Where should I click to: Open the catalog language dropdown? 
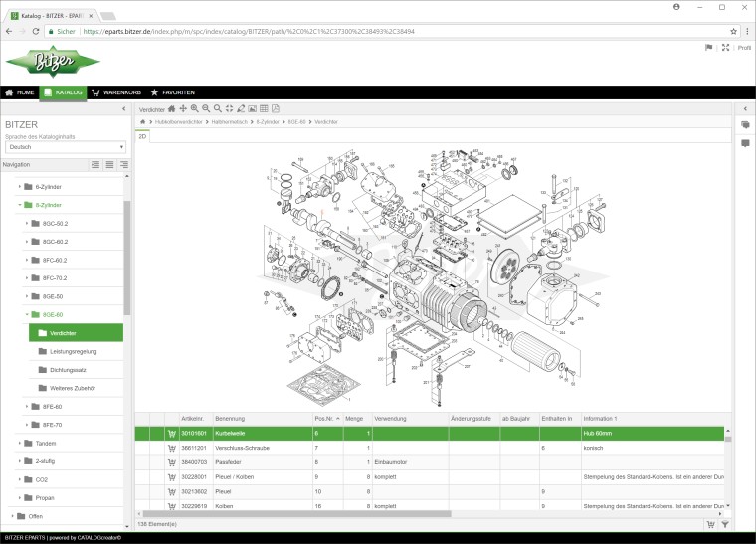65,146
